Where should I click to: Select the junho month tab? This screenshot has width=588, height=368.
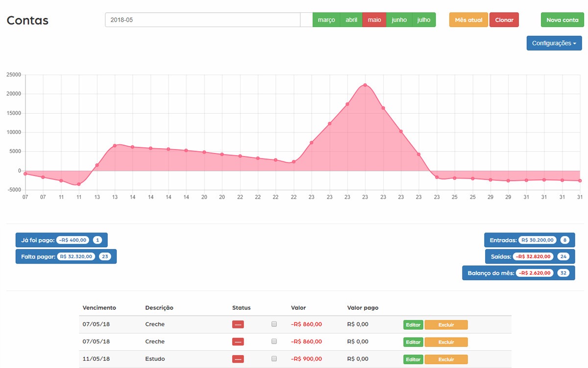tap(399, 20)
